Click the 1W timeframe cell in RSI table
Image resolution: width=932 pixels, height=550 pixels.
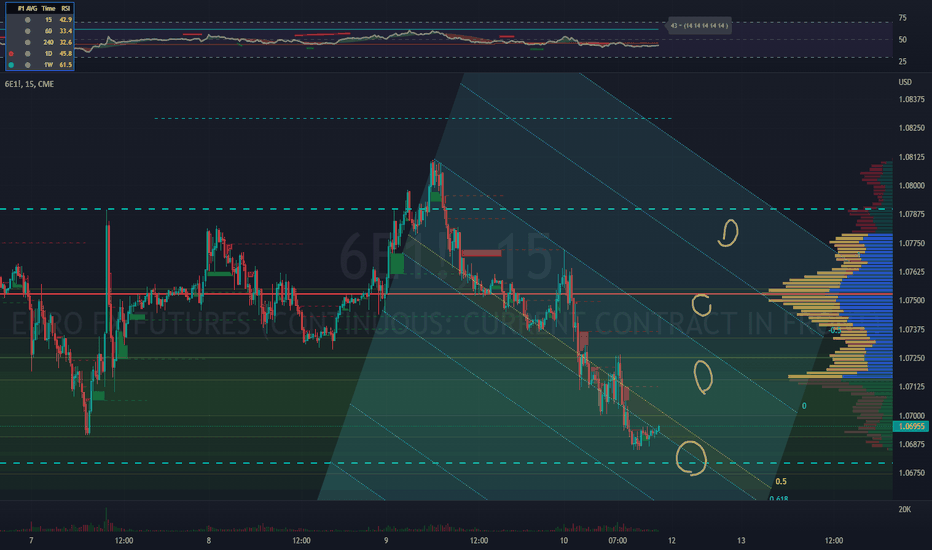pos(49,65)
